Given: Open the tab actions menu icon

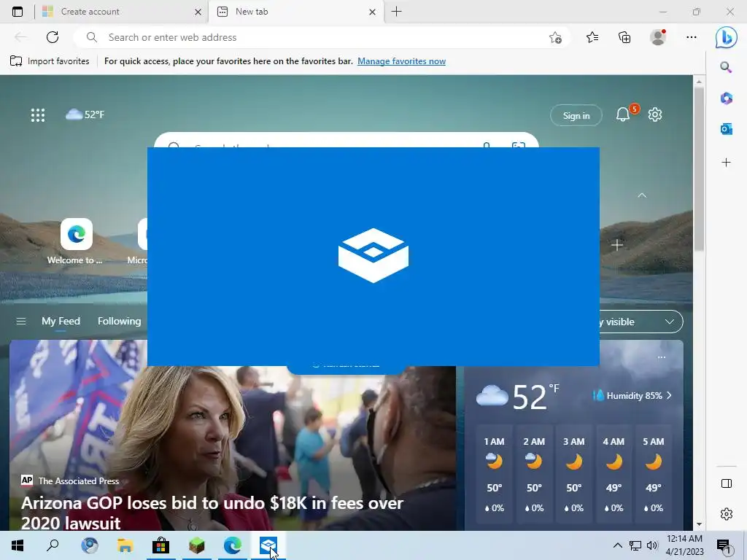Looking at the screenshot, I should pyautogui.click(x=18, y=12).
